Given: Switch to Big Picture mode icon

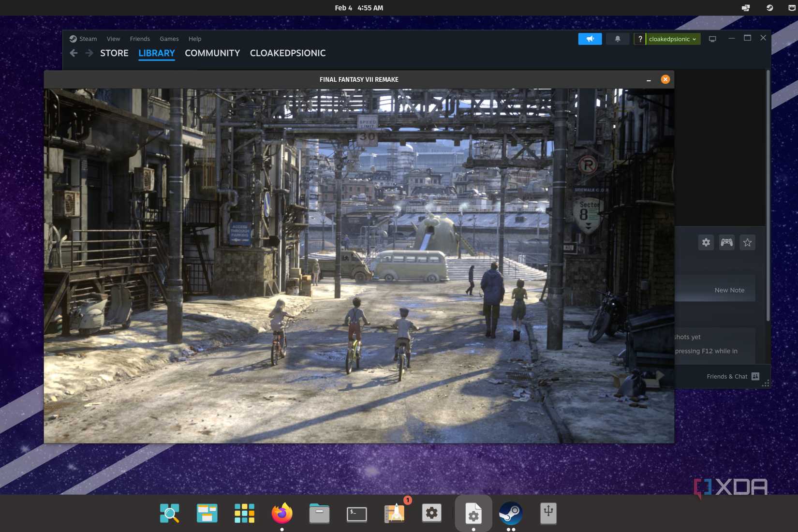Looking at the screenshot, I should pos(712,39).
